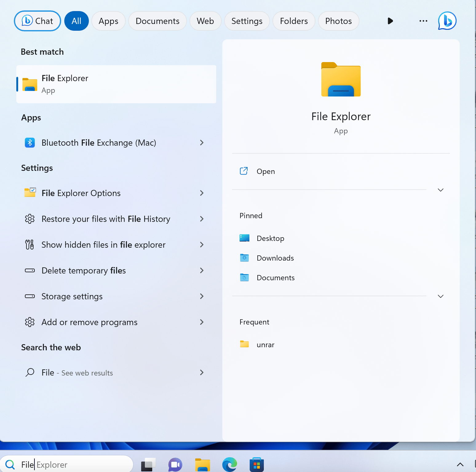The width and height of the screenshot is (476, 472).
Task: Switch to the Photos search filter
Action: tap(338, 21)
